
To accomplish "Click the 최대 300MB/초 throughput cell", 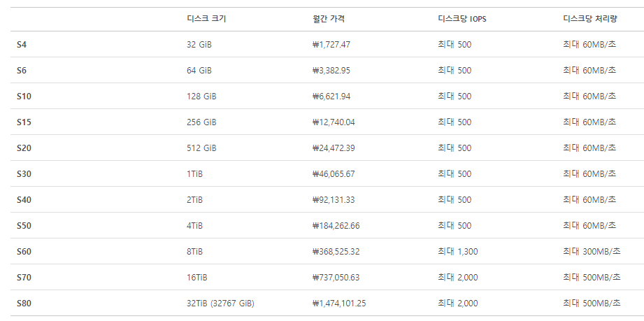I will [592, 252].
